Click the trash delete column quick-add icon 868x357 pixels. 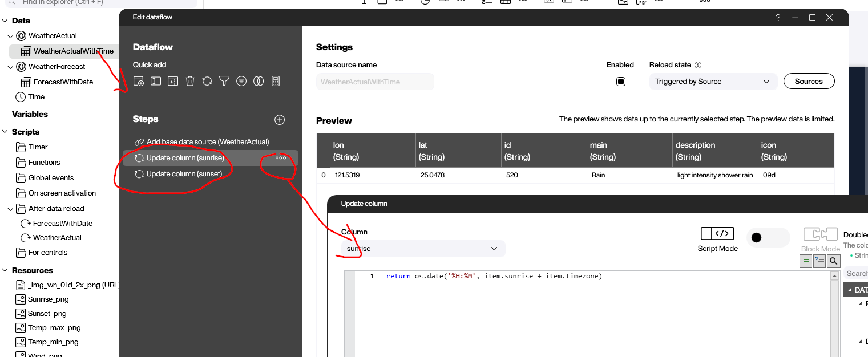point(190,82)
